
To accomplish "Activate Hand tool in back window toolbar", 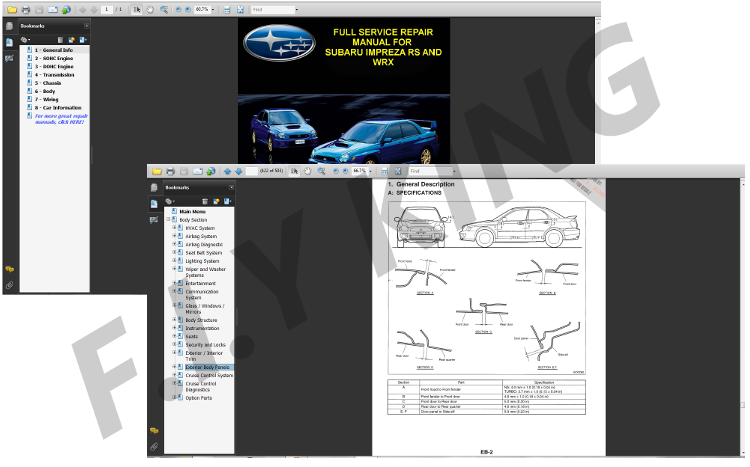I will click(x=150, y=10).
